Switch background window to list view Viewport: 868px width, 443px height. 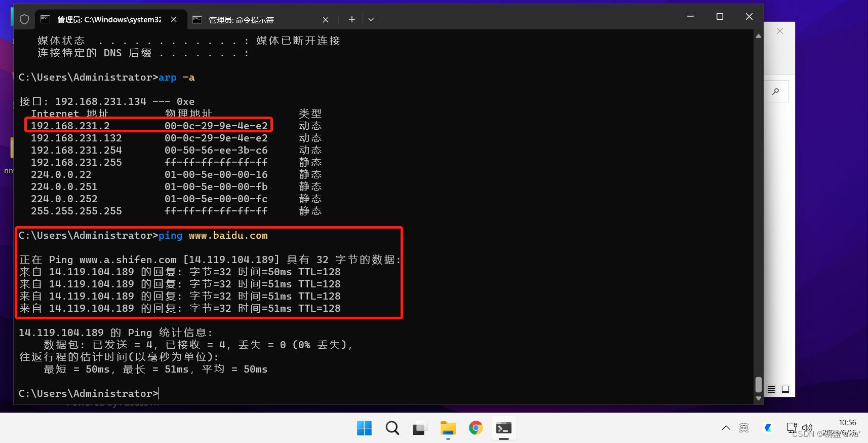pos(771,389)
